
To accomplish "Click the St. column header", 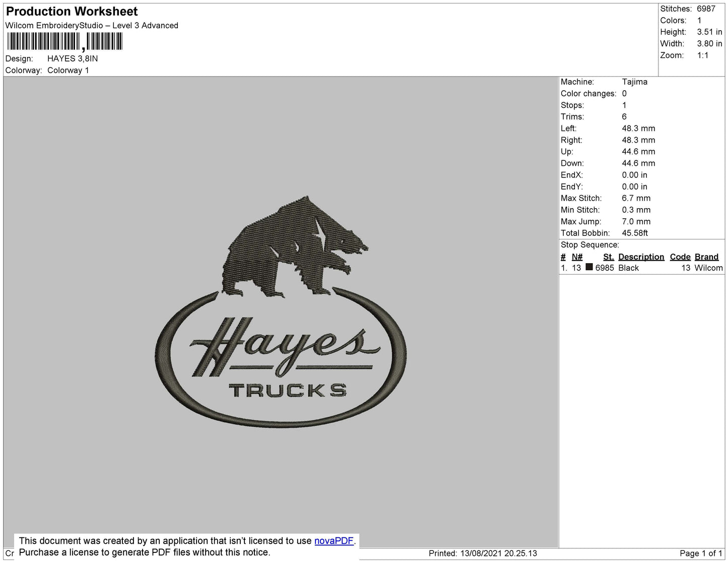I will point(609,257).
